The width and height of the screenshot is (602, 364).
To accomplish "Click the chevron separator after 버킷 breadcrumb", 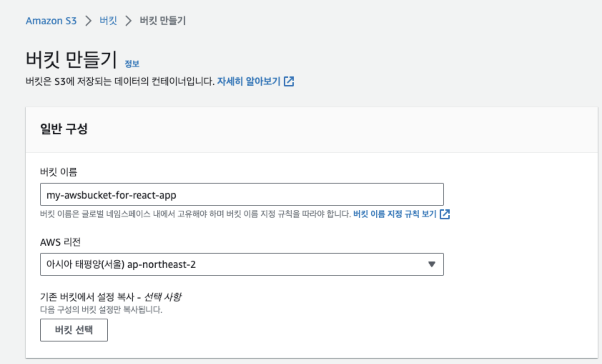I will pos(128,21).
